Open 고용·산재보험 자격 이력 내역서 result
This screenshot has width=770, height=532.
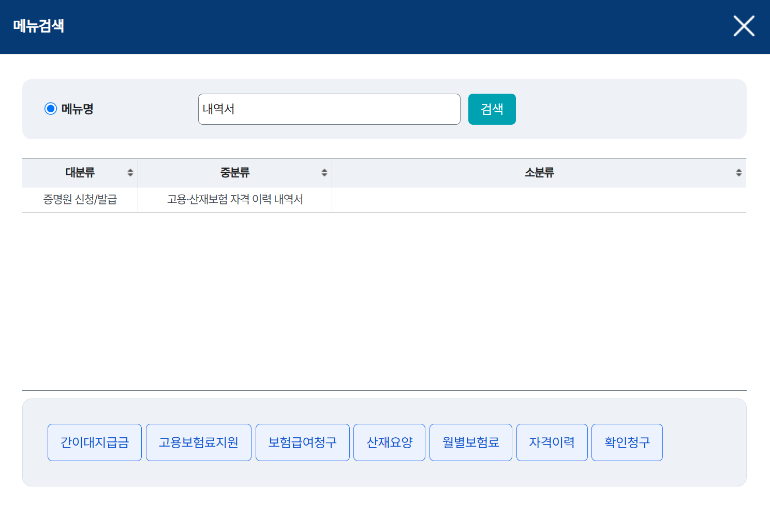pyautogui.click(x=235, y=200)
